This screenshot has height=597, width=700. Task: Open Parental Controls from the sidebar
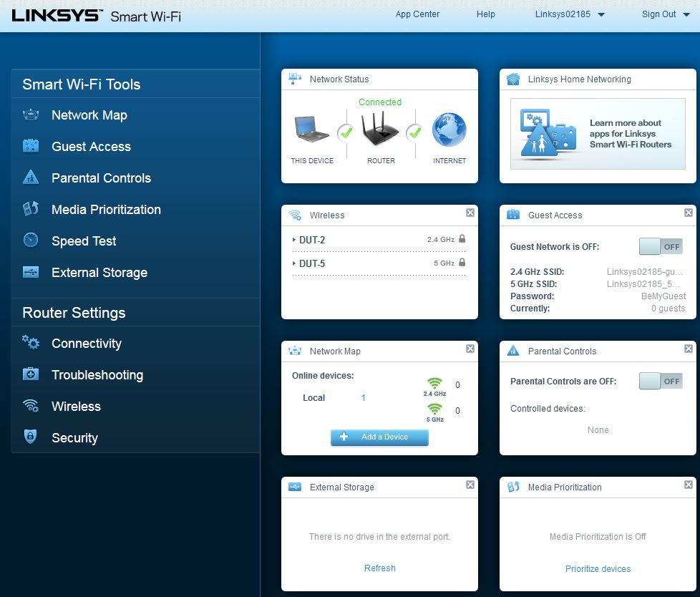[102, 178]
